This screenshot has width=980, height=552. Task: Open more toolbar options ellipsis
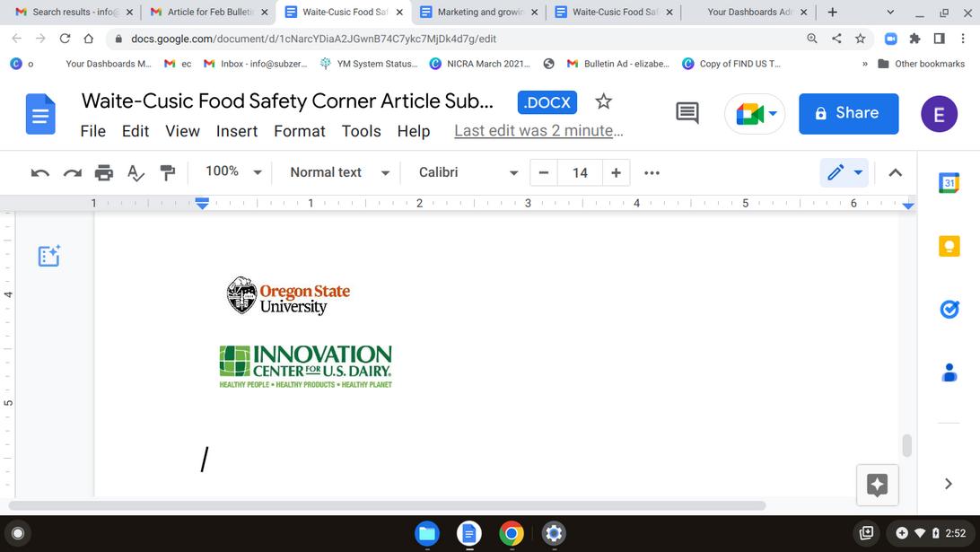652,173
